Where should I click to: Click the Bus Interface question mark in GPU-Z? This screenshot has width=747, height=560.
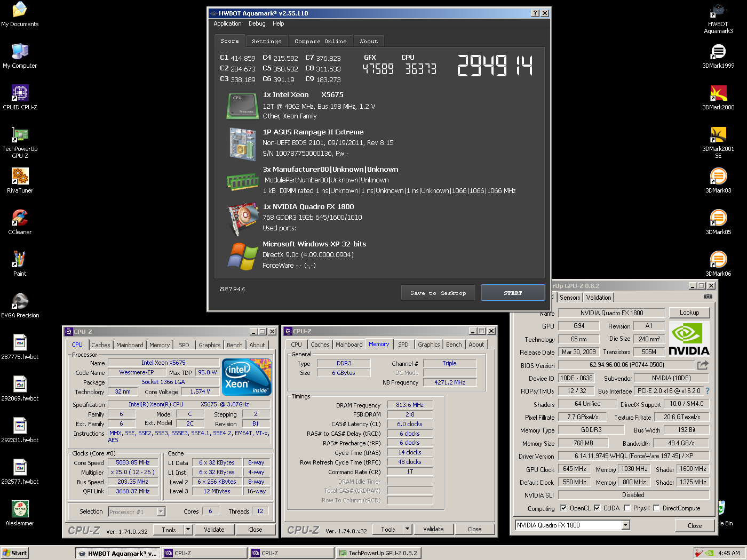pos(708,391)
